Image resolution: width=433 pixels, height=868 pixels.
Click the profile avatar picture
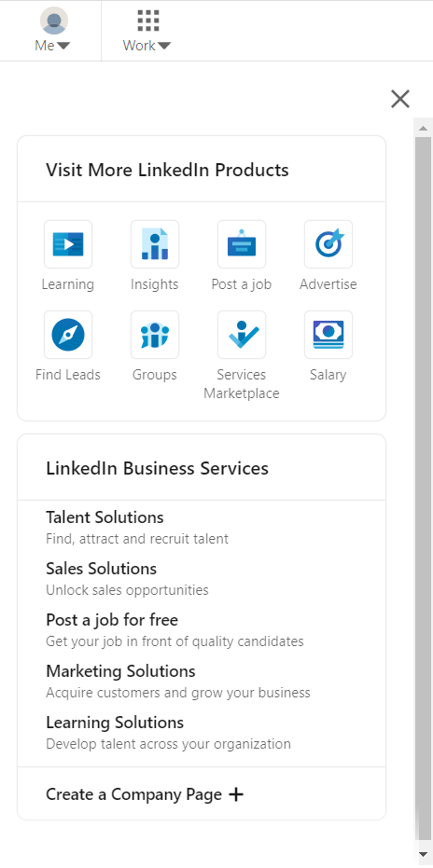[x=54, y=21]
